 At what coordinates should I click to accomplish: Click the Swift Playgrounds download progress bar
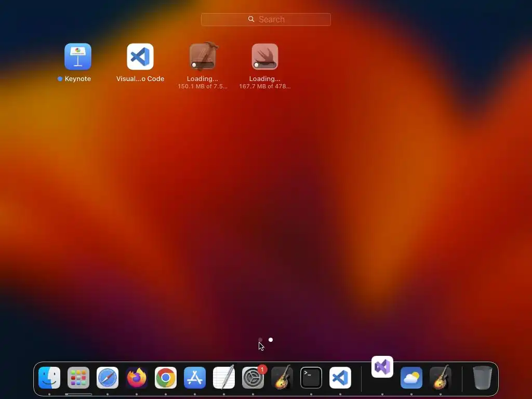265,65
